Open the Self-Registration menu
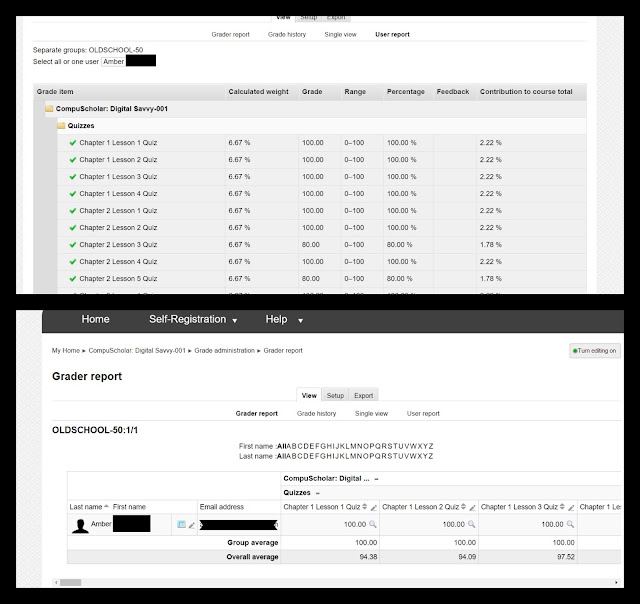Image resolution: width=640 pixels, height=604 pixels. tap(187, 319)
